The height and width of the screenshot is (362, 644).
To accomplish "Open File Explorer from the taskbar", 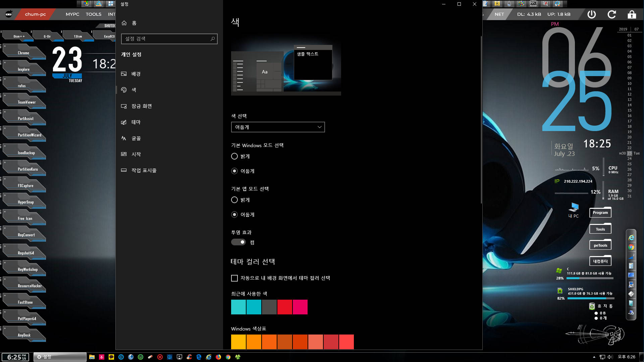I will [92, 357].
